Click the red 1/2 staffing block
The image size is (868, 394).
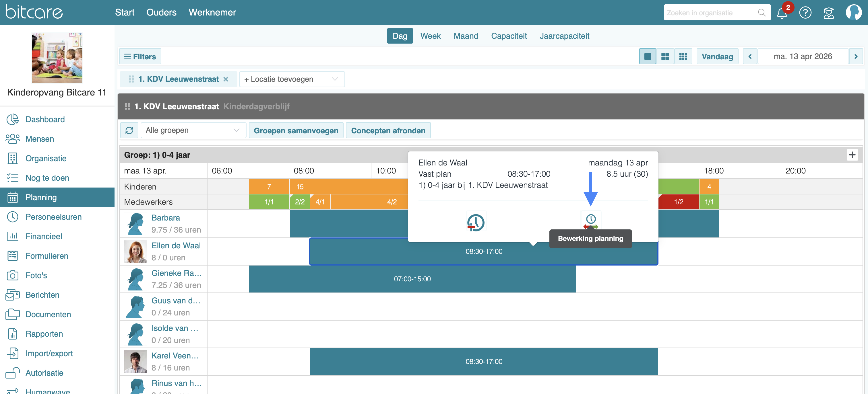pos(678,202)
